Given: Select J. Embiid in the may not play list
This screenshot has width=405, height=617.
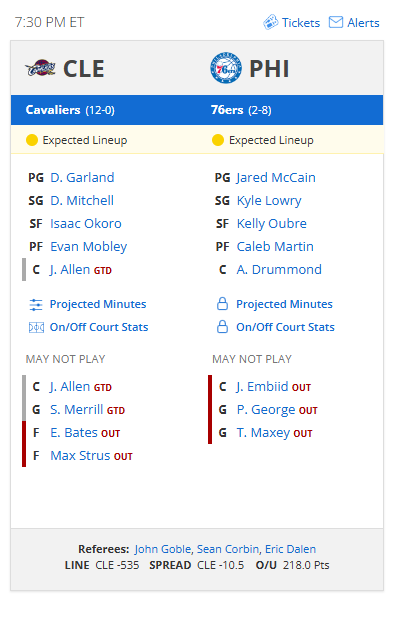Looking at the screenshot, I should pos(262,387).
